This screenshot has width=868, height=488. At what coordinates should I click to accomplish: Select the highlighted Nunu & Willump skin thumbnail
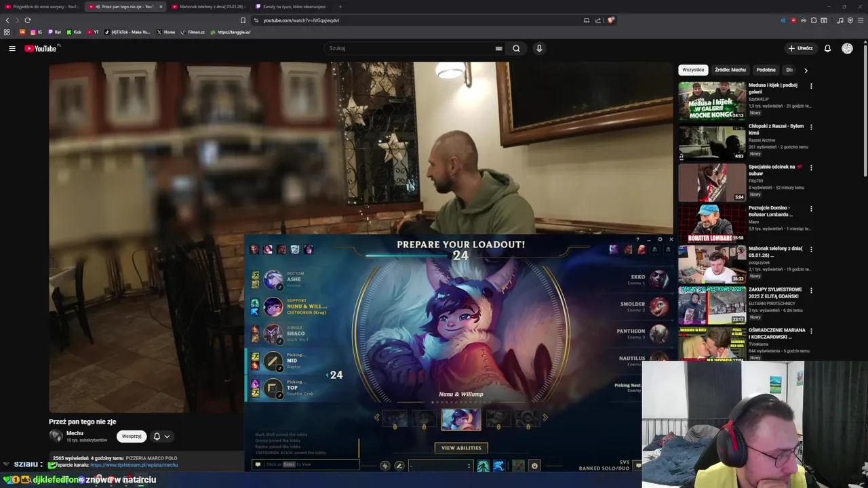pos(461,420)
